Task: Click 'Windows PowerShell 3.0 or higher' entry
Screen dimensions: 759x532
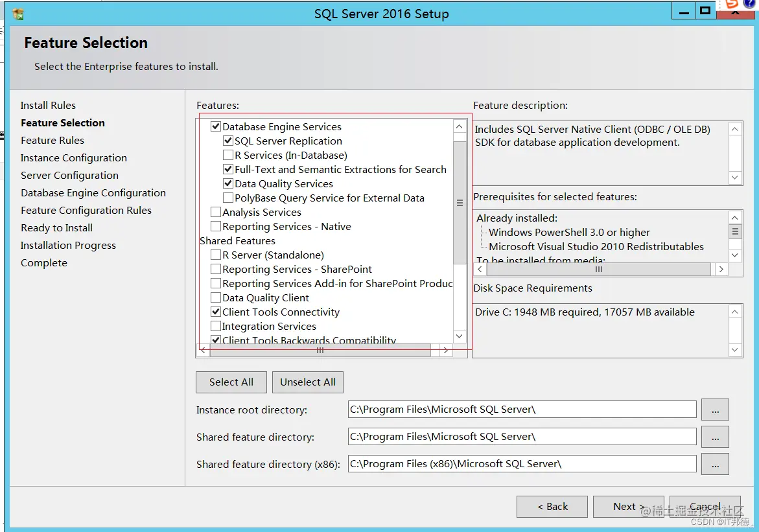Action: pyautogui.click(x=569, y=233)
